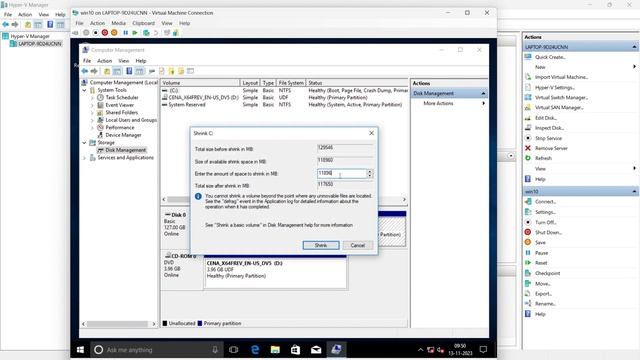The image size is (640, 360).
Task: Click Revert icon in VM Connection toolbar
Action: tap(156, 33)
